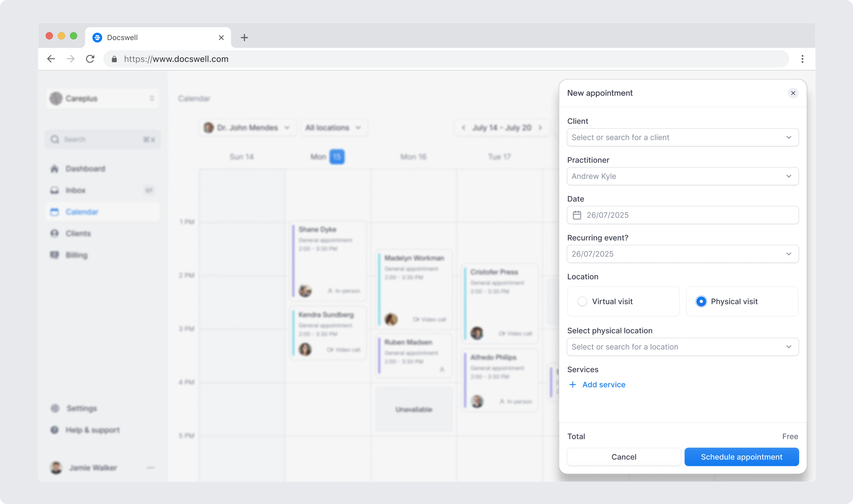Select the Physical visit radio option

701,301
